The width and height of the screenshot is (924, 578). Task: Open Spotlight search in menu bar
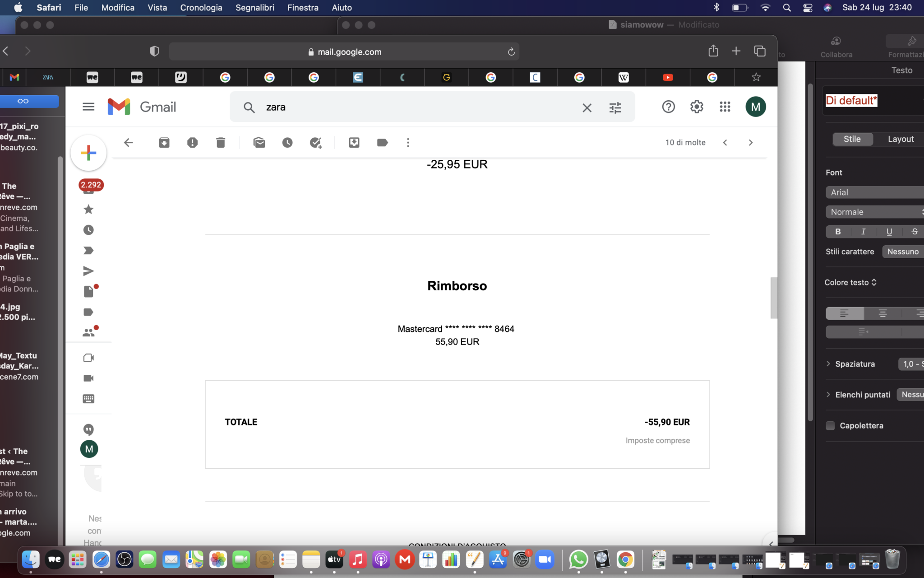point(787,8)
